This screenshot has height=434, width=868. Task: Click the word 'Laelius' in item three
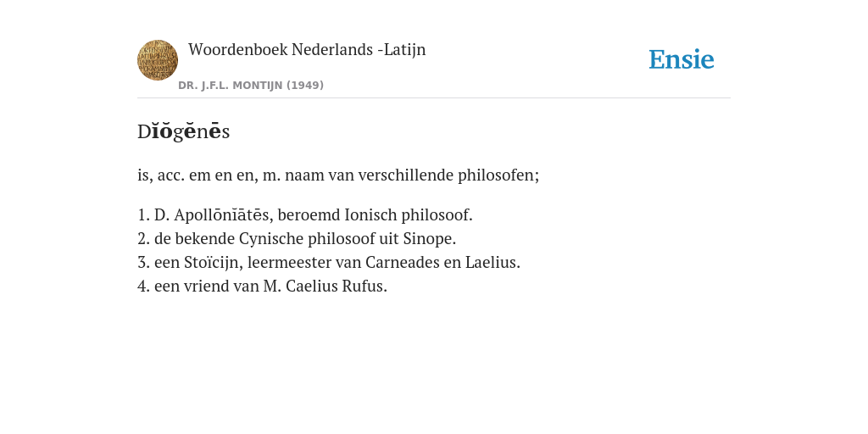pyautogui.click(x=492, y=263)
